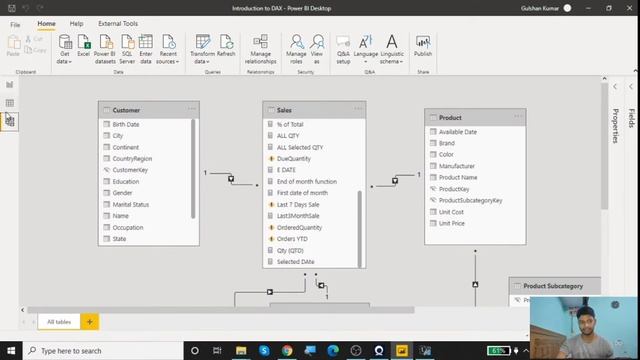The image size is (640, 360).
Task: Publish the report
Action: click(x=423, y=46)
